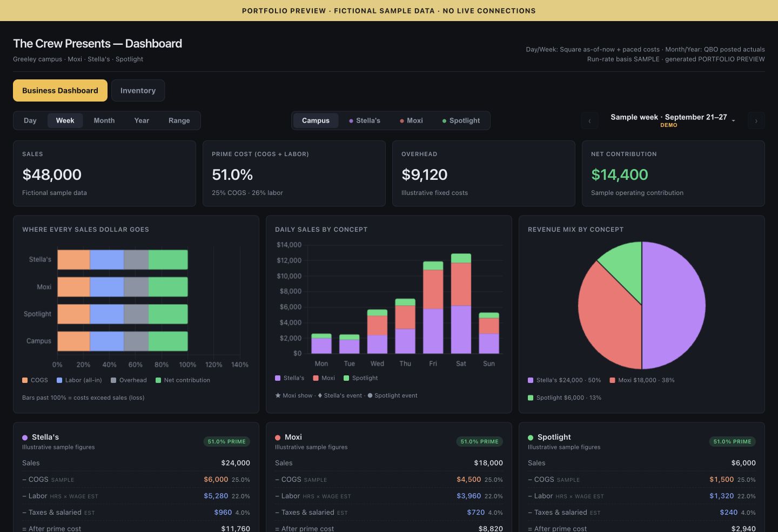
Task: Click the Spotlight card title
Action: (554, 437)
